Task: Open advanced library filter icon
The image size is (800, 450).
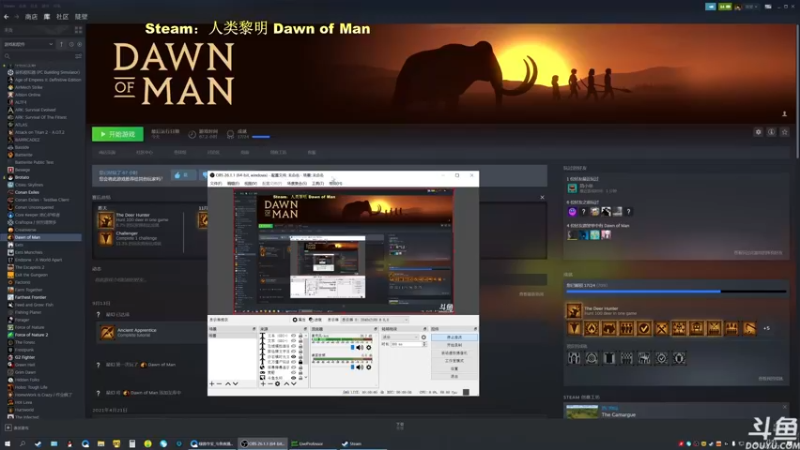Action: coord(79,56)
